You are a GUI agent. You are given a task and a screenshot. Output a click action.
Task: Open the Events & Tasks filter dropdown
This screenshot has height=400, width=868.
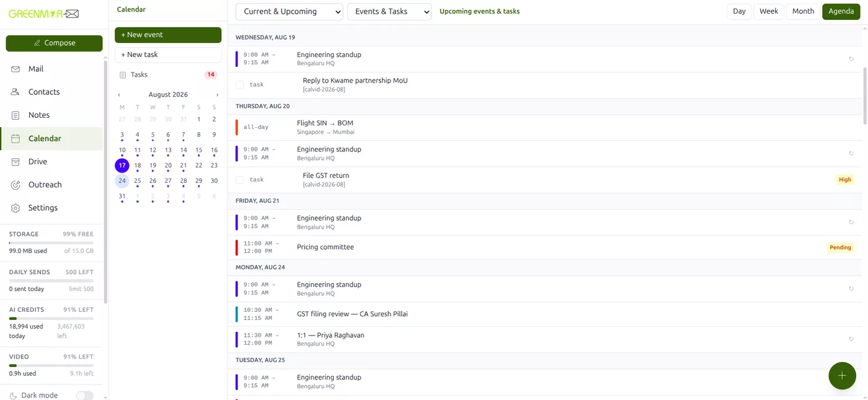(x=389, y=12)
